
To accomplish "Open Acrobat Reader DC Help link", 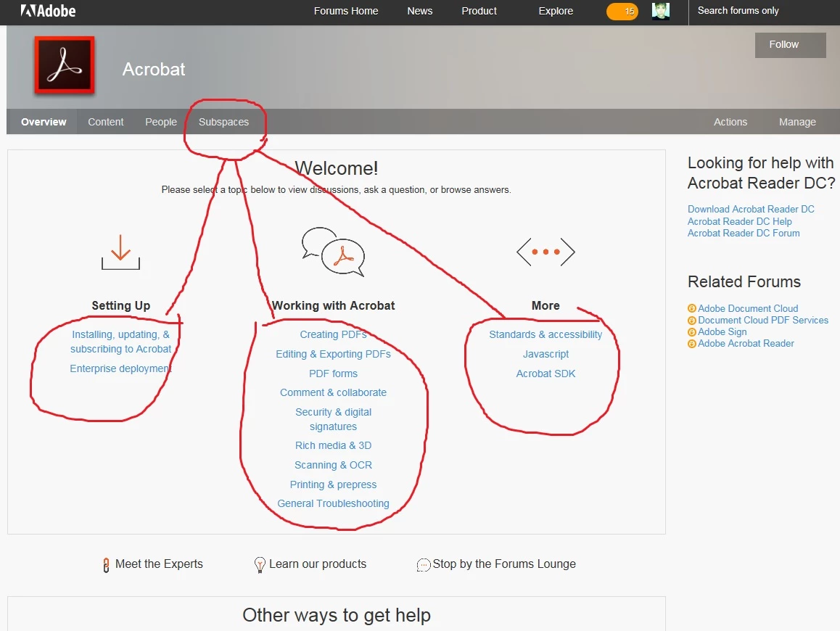I will coord(739,221).
